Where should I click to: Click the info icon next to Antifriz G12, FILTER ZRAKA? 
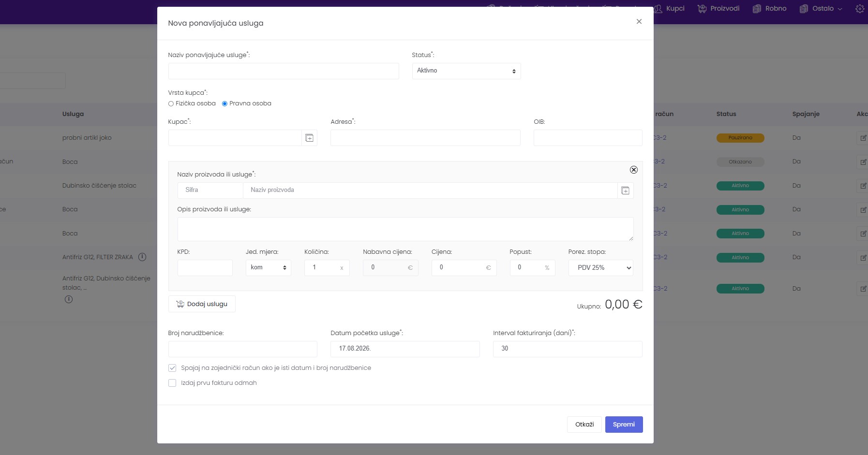coord(142,257)
